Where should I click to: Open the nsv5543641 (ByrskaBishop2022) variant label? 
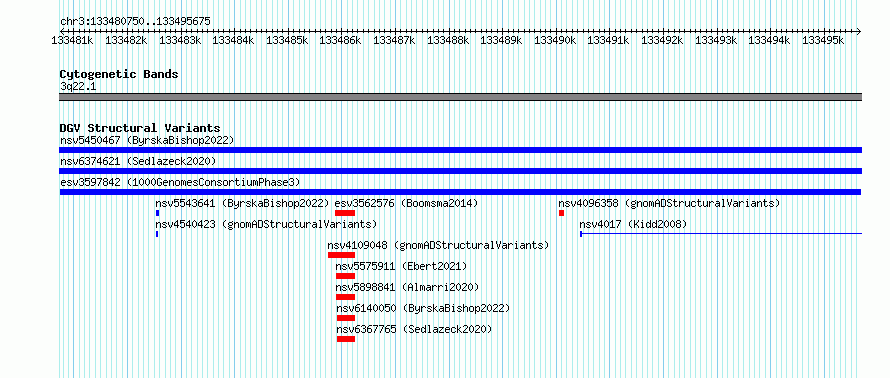click(x=242, y=203)
